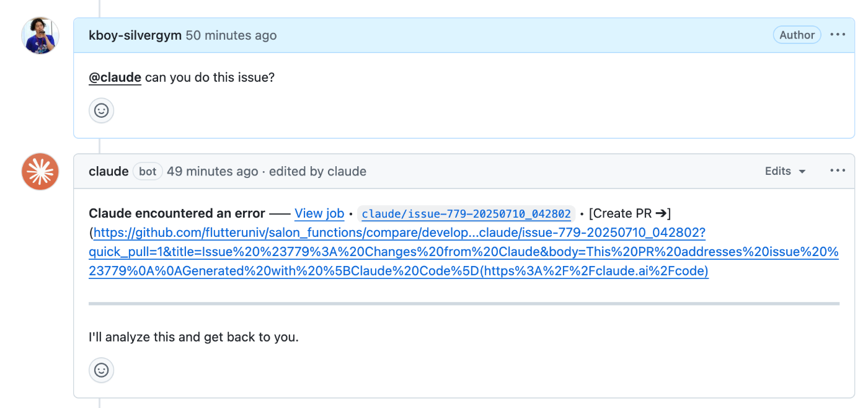
Task: Click the 'Claude encountered an error' text
Action: 177,213
